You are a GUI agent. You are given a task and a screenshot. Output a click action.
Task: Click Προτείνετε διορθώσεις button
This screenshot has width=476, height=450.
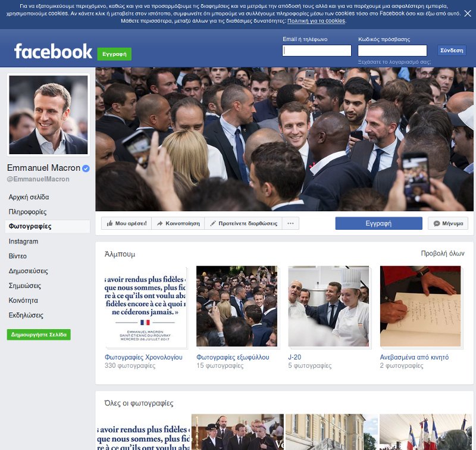click(x=243, y=223)
